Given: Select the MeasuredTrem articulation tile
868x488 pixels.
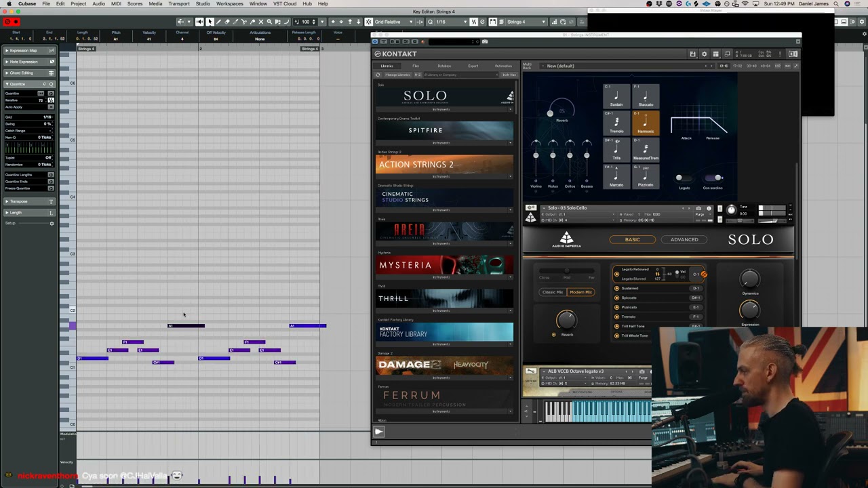Looking at the screenshot, I should [x=646, y=150].
